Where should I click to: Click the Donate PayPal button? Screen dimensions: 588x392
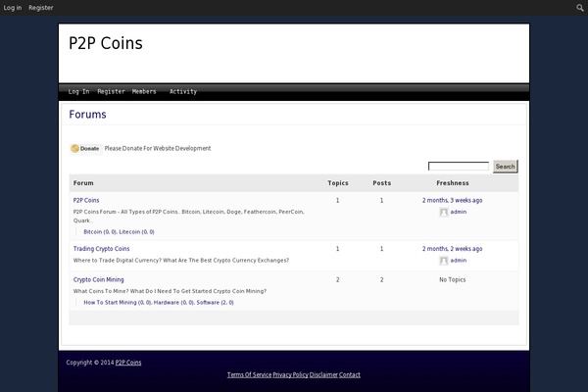pos(86,149)
